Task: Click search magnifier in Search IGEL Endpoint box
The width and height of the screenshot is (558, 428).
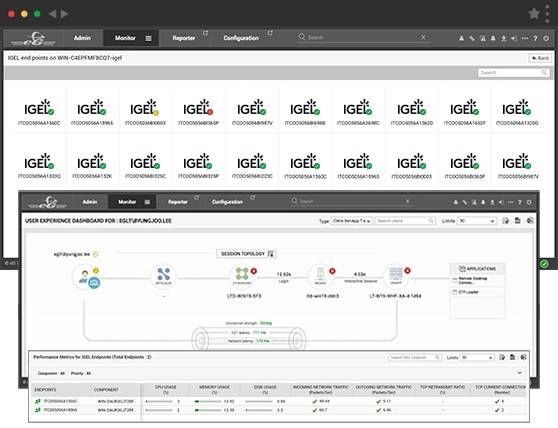Action: [x=437, y=357]
